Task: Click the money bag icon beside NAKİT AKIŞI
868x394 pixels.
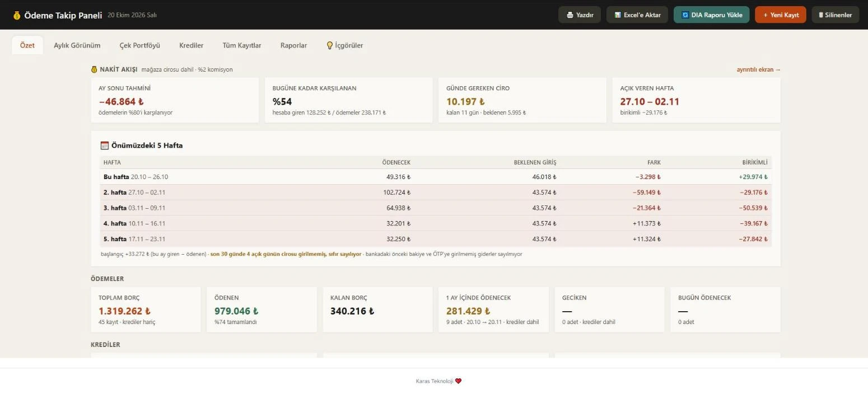Action: [x=94, y=69]
